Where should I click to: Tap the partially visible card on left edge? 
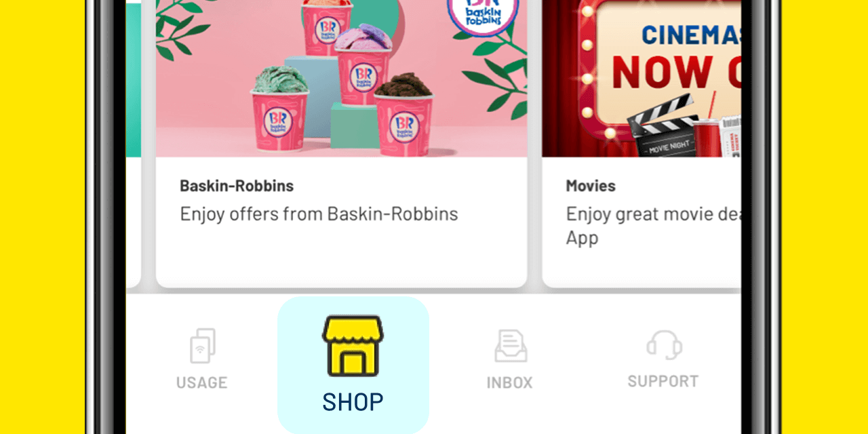[x=134, y=144]
